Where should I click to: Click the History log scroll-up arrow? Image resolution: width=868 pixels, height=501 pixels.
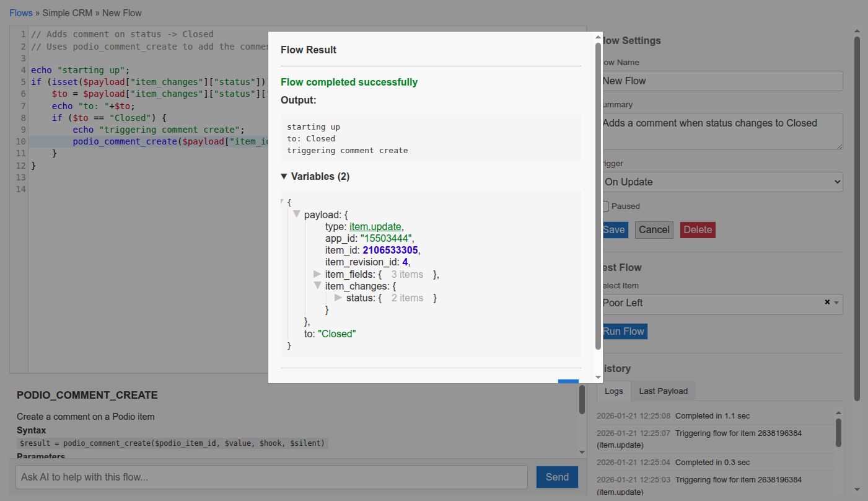pyautogui.click(x=838, y=412)
